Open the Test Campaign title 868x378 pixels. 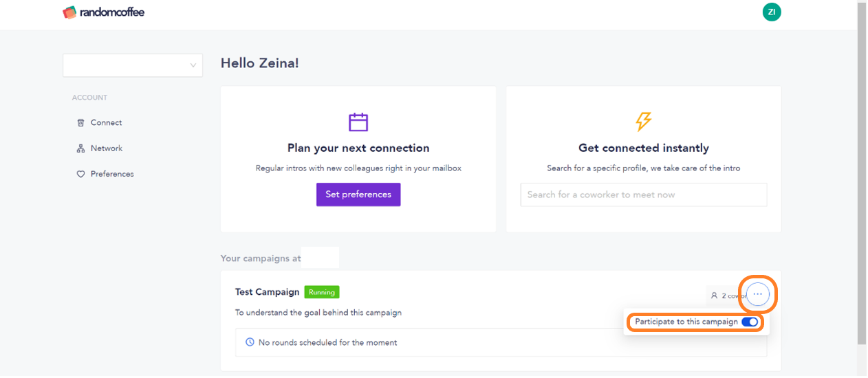(x=267, y=292)
